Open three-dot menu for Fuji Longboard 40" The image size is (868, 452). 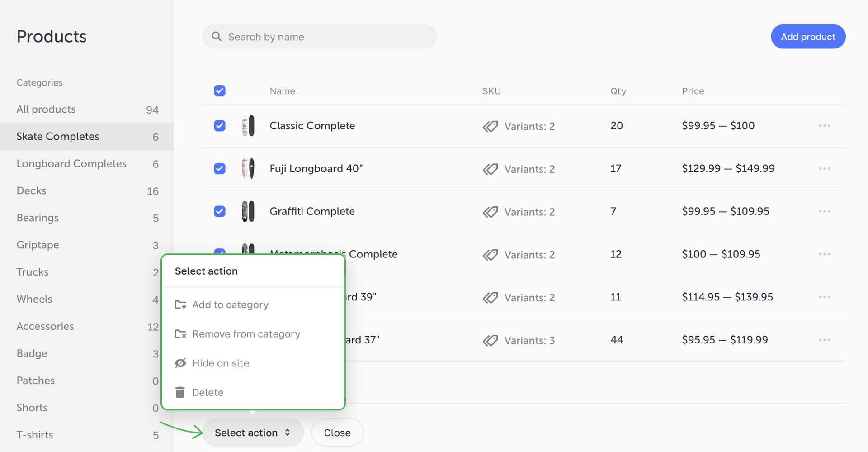(824, 169)
